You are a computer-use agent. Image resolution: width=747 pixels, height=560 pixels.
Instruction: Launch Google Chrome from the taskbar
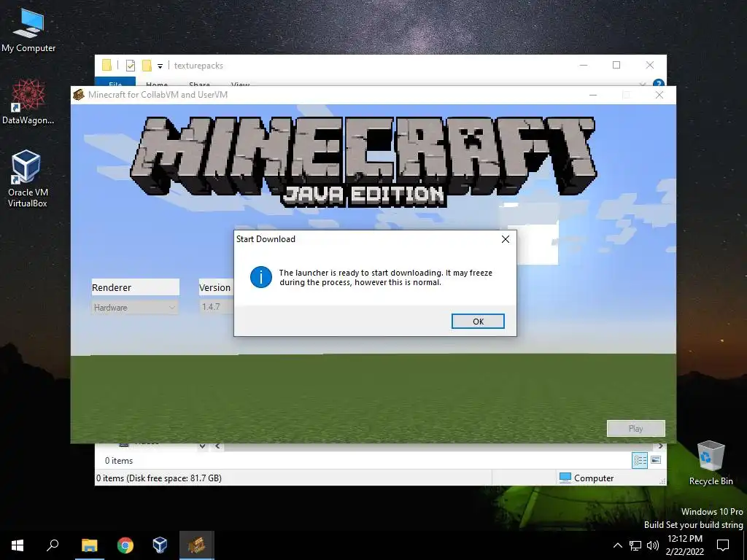[x=125, y=545]
